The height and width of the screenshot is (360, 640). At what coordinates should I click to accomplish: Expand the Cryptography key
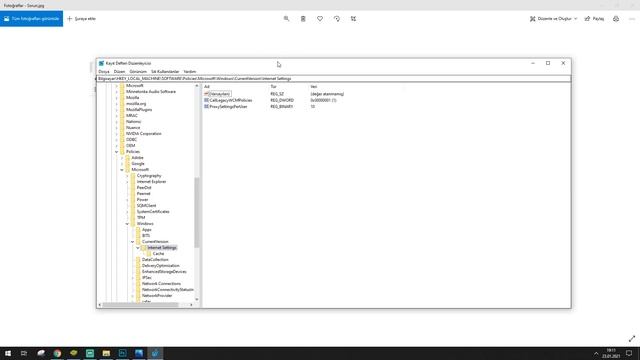[x=127, y=176]
